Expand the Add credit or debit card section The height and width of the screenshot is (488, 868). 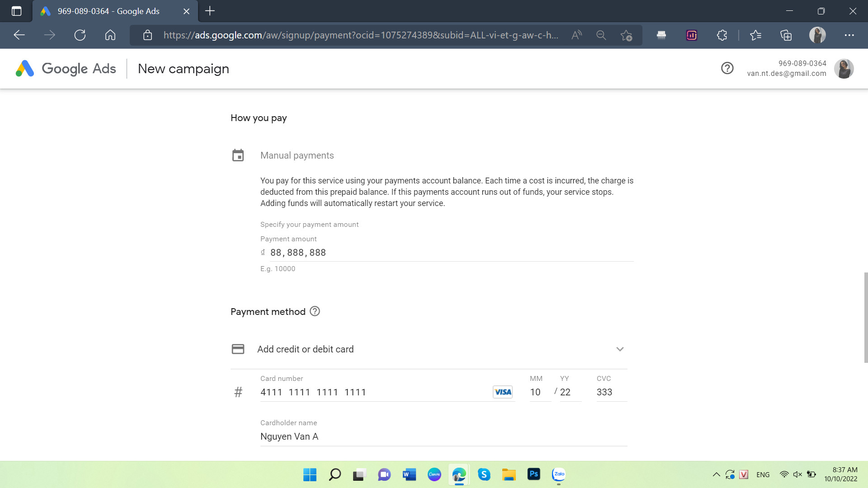pyautogui.click(x=620, y=348)
